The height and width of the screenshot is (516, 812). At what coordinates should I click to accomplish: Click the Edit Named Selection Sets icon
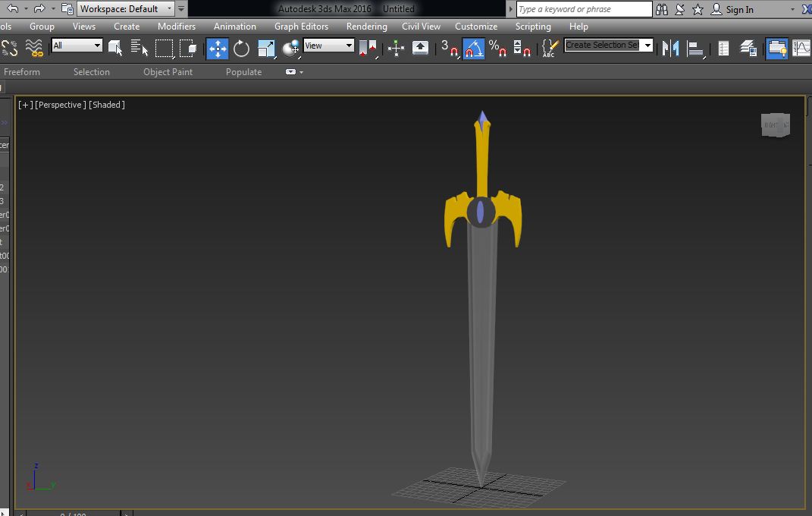click(550, 49)
